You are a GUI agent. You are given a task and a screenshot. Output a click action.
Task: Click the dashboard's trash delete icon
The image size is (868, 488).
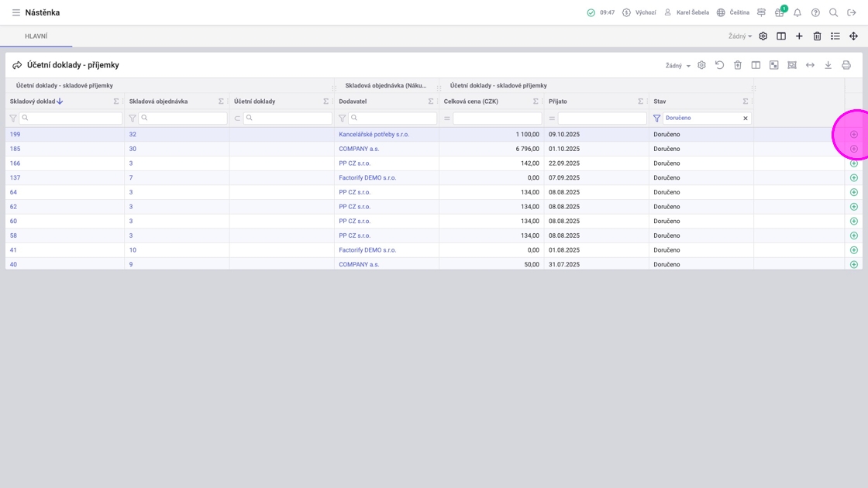(x=817, y=36)
